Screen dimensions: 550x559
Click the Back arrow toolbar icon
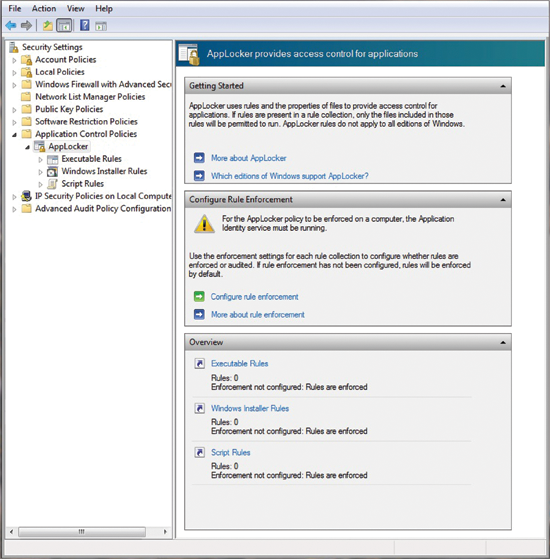(11, 26)
